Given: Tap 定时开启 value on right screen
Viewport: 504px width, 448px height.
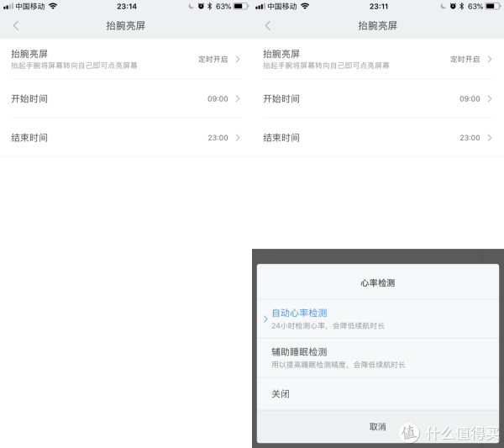Looking at the screenshot, I should 465,59.
